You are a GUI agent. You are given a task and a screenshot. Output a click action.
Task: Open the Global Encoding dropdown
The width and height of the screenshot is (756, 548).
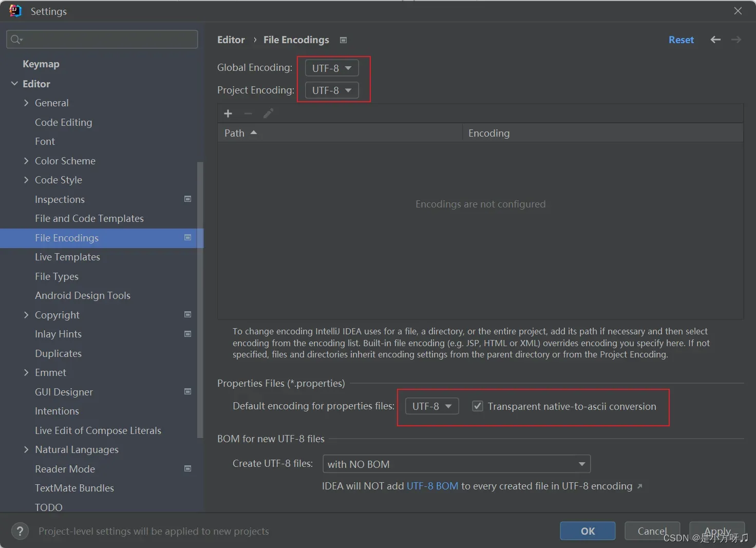click(x=332, y=68)
